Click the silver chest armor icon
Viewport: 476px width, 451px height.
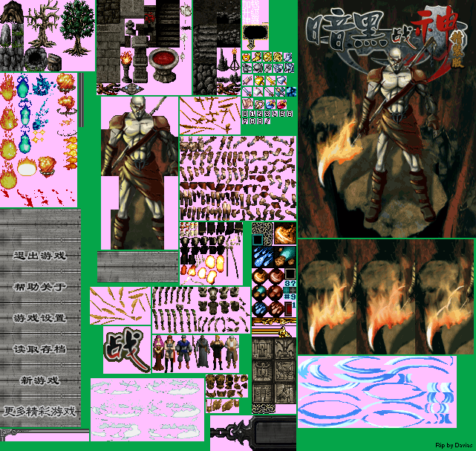click(x=278, y=68)
